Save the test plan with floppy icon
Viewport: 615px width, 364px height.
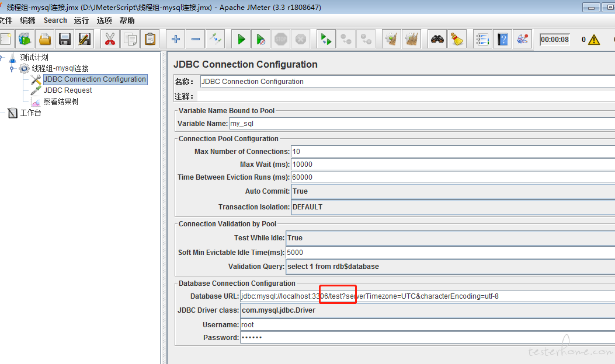(x=65, y=39)
